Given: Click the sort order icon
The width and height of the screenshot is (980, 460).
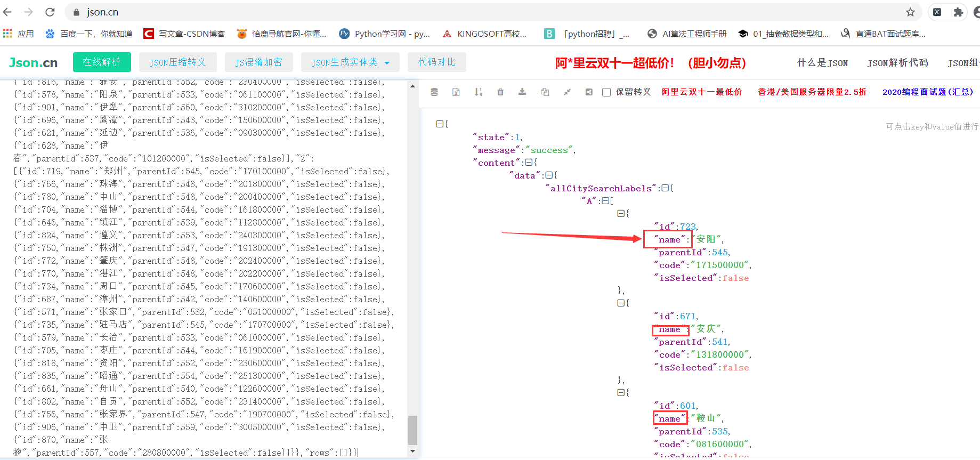Looking at the screenshot, I should pyautogui.click(x=478, y=92).
